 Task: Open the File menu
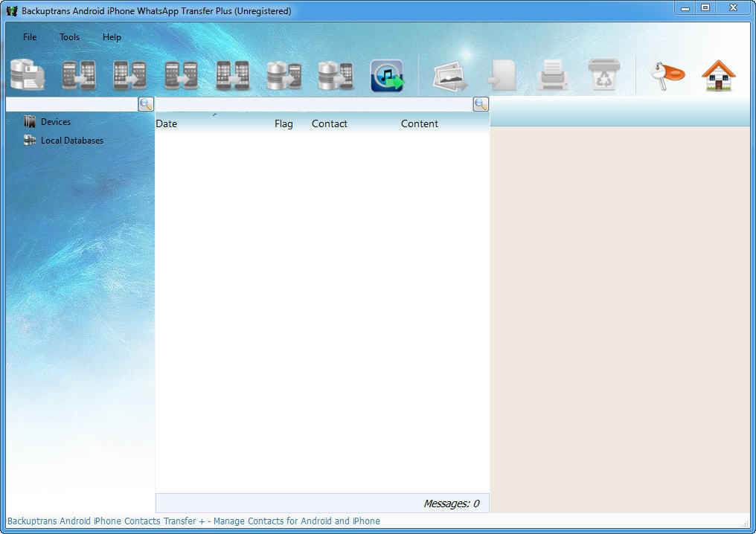[30, 37]
